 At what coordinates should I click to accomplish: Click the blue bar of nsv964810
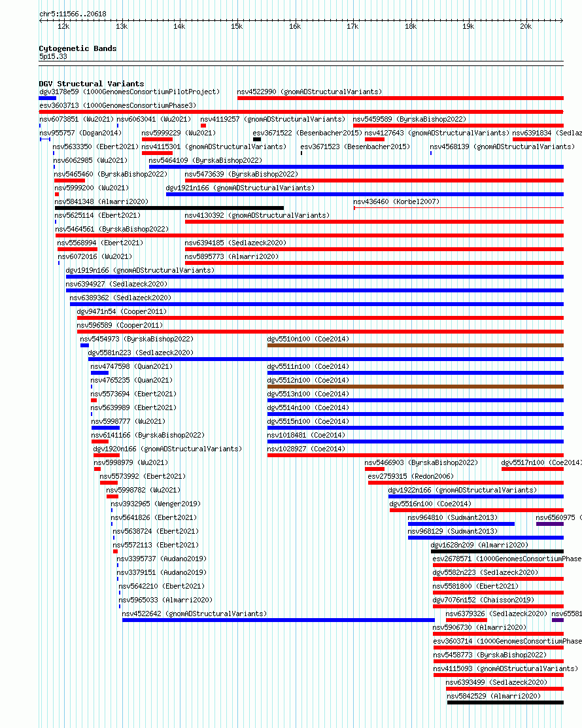click(x=461, y=524)
